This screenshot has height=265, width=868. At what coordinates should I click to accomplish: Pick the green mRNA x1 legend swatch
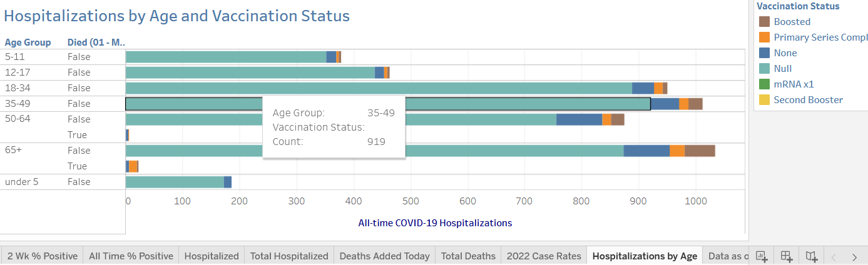763,84
